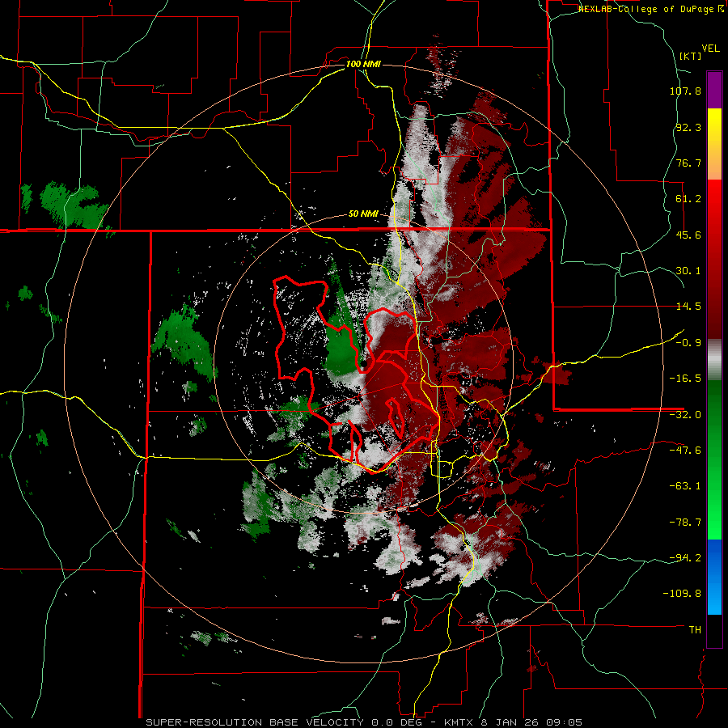The height and width of the screenshot is (728, 728).
Task: Click the Super-Resolution Base Velocity caption
Action: coord(363,722)
